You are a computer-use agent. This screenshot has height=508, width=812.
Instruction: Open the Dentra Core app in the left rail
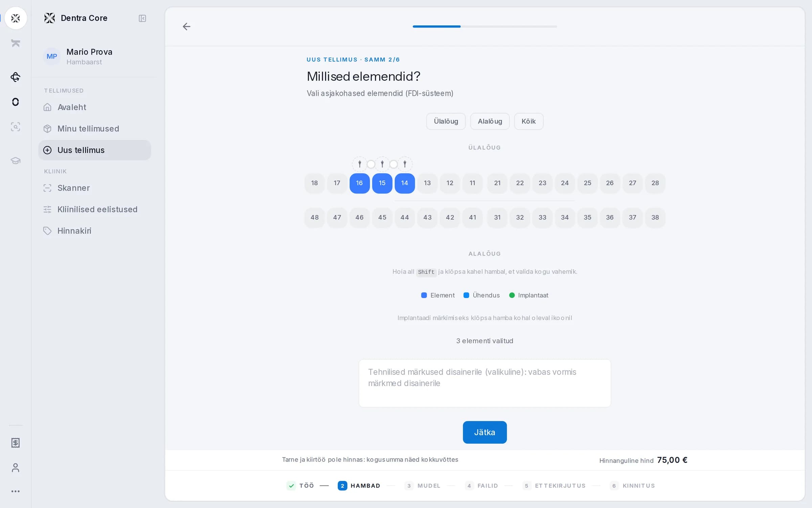(16, 18)
